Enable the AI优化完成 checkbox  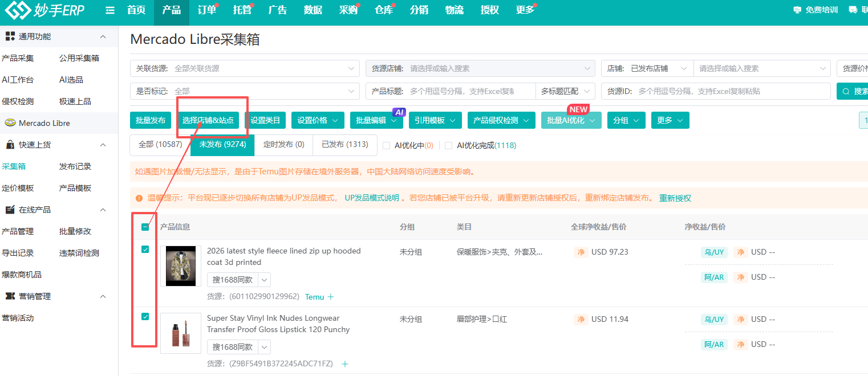tap(449, 145)
